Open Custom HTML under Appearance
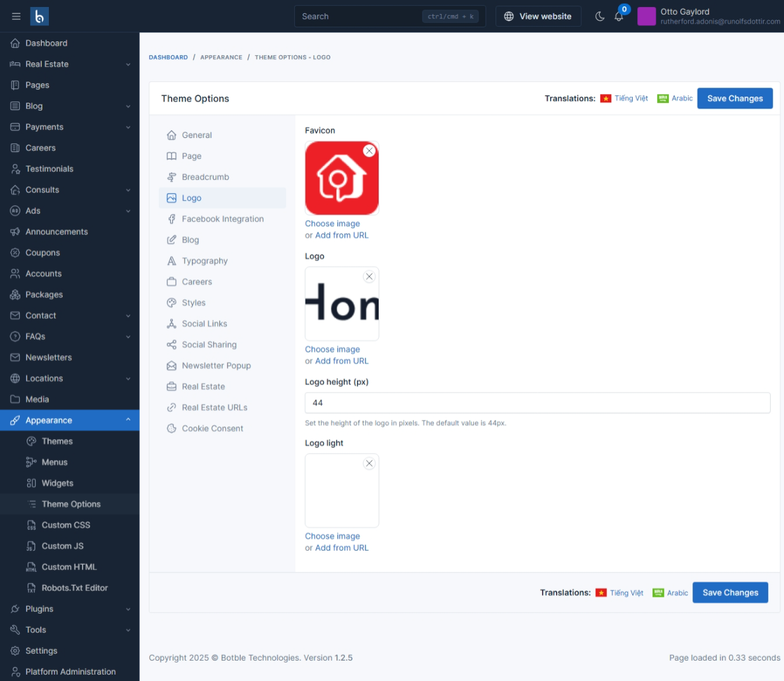 pos(70,567)
